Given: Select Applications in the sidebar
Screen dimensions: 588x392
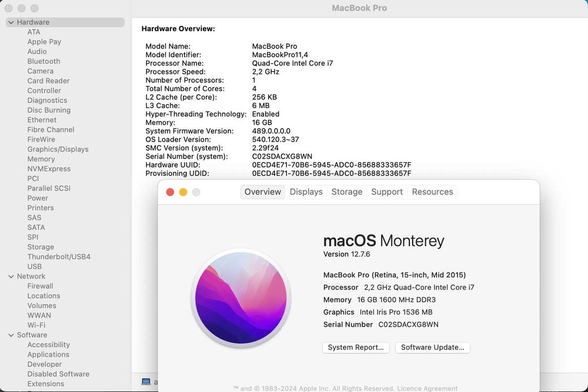Looking at the screenshot, I should [48, 354].
